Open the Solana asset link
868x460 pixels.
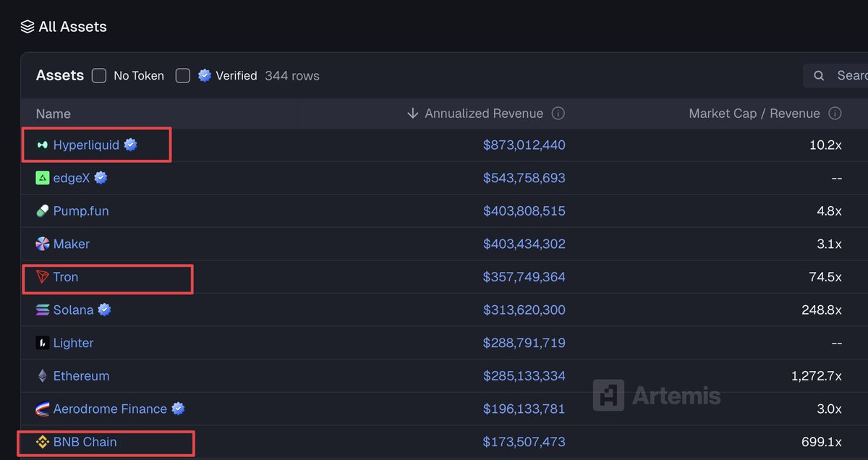(x=73, y=310)
